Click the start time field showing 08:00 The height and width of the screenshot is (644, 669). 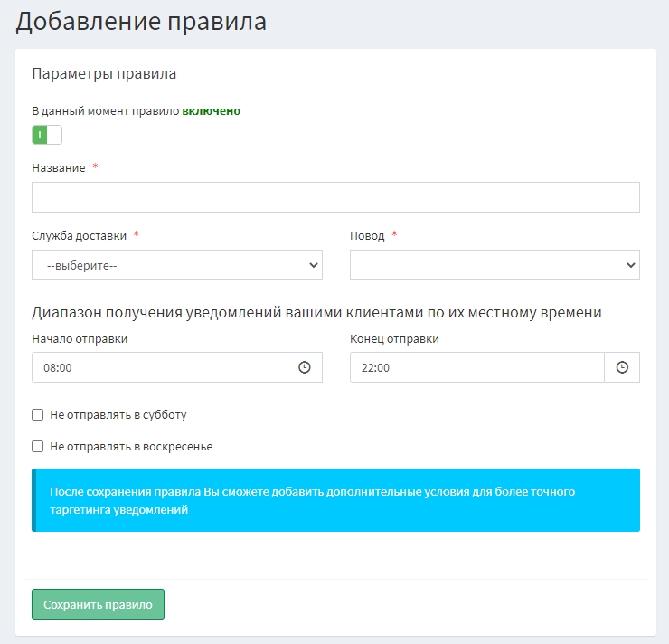click(159, 367)
